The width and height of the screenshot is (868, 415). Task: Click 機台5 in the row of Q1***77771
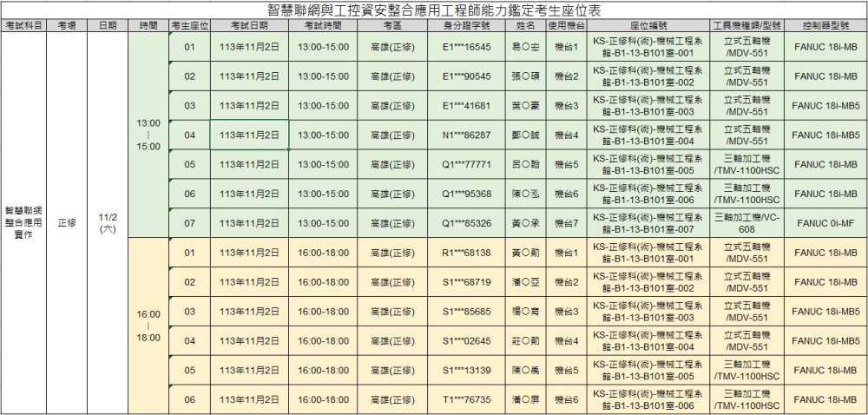pos(566,164)
